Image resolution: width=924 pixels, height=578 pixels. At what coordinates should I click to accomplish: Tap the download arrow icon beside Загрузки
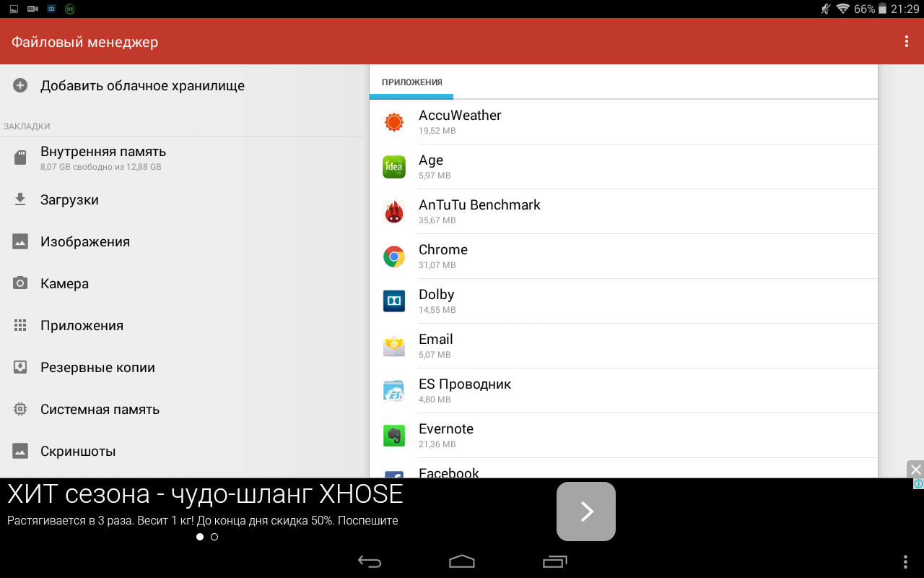[20, 199]
